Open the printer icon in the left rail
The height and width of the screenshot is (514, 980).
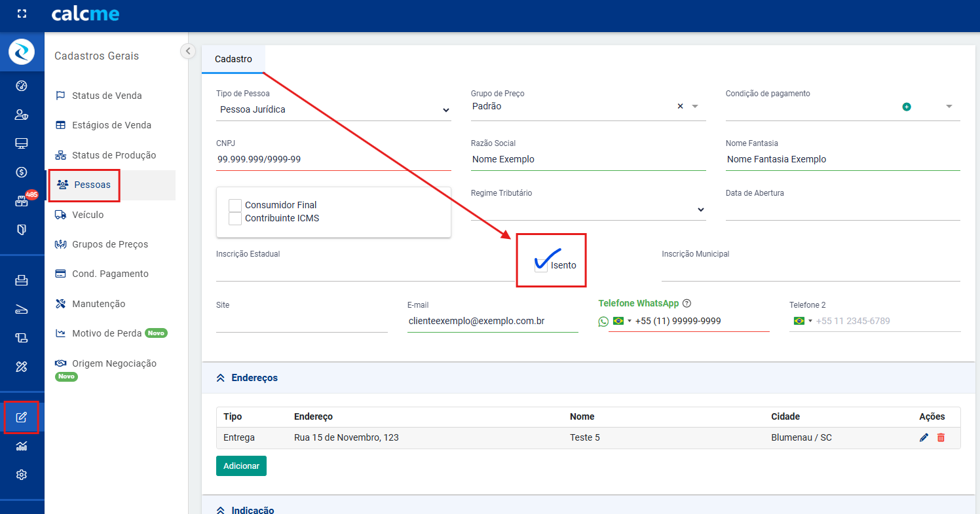click(x=22, y=281)
